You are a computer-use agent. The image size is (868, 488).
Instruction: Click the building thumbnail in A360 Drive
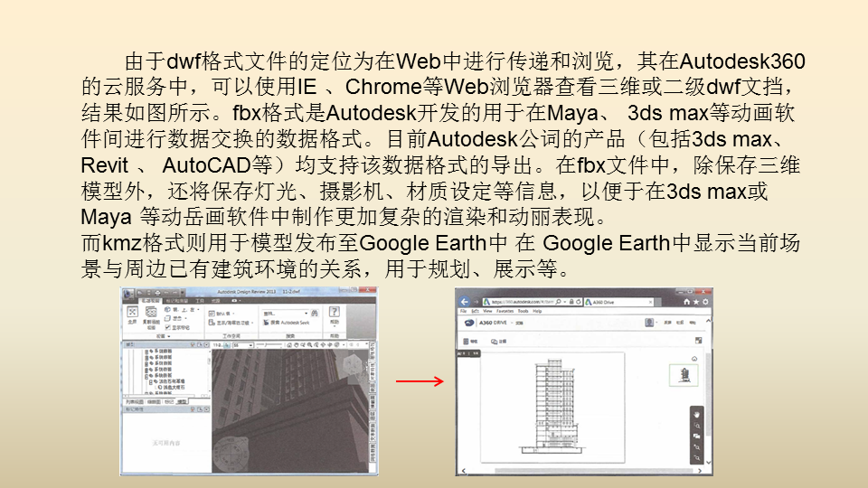tap(684, 376)
